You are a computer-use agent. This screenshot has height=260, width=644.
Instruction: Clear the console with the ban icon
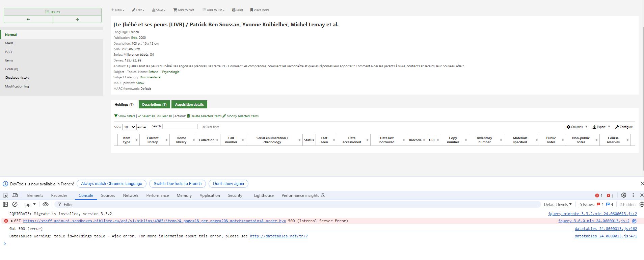click(x=15, y=204)
